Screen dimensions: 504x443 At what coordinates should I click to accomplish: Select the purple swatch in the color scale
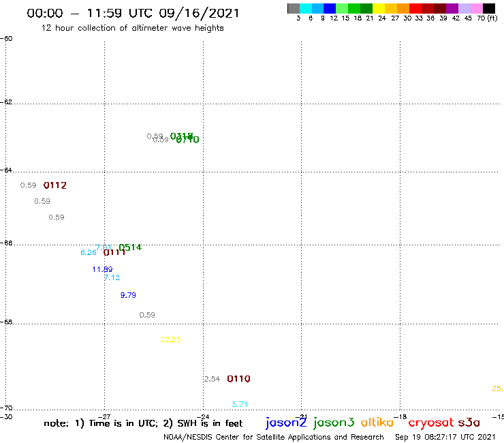(452, 8)
